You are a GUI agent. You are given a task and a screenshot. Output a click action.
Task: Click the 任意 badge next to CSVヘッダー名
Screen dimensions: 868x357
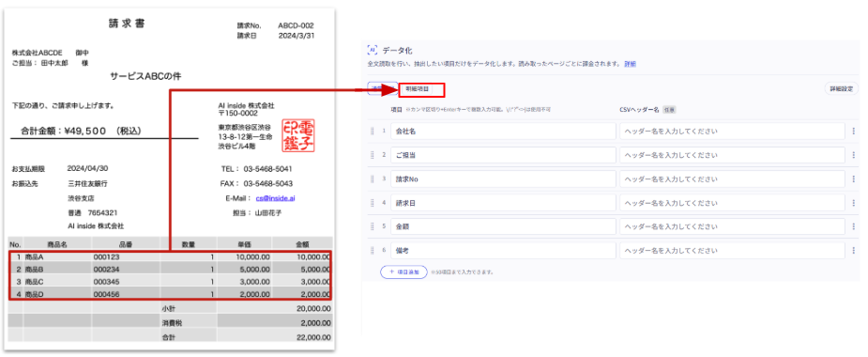pyautogui.click(x=669, y=110)
